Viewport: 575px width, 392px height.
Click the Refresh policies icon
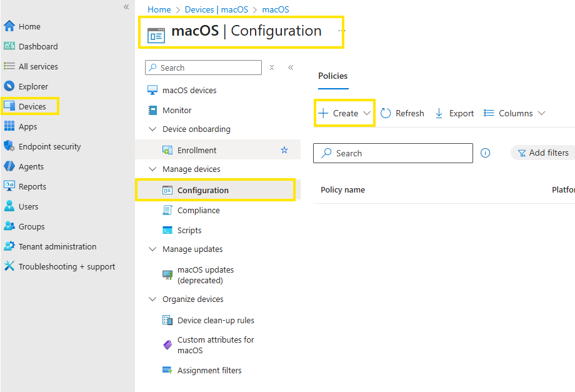pyautogui.click(x=386, y=113)
